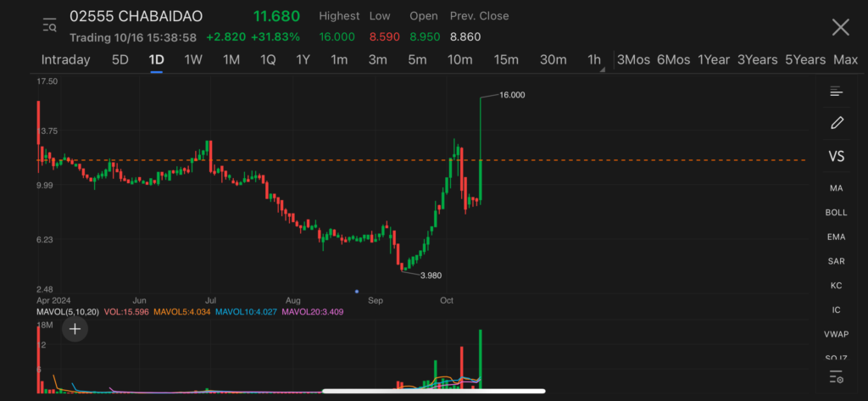
Task: Select the 1W chart period tab
Action: [x=193, y=60]
